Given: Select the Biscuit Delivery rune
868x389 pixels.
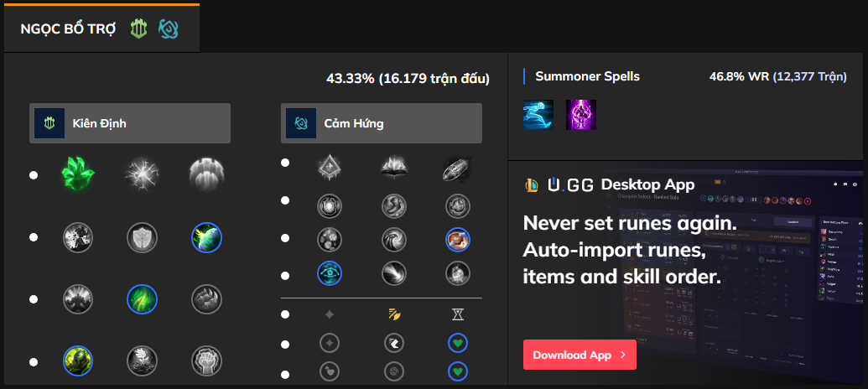Looking at the screenshot, I should (457, 239).
